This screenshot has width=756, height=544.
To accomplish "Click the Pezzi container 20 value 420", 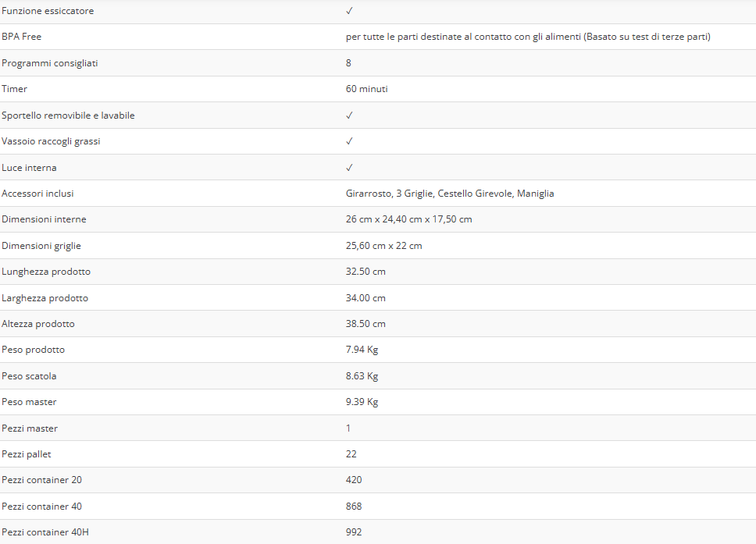I will click(354, 480).
